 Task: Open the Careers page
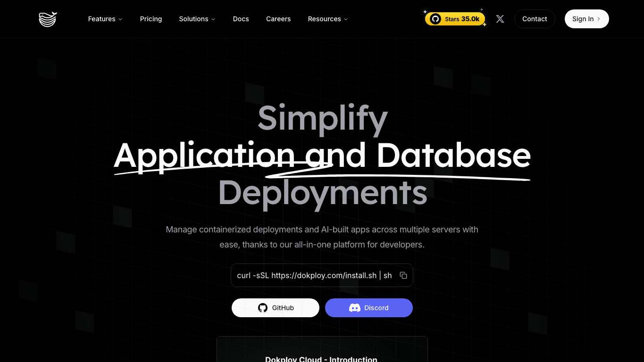278,19
